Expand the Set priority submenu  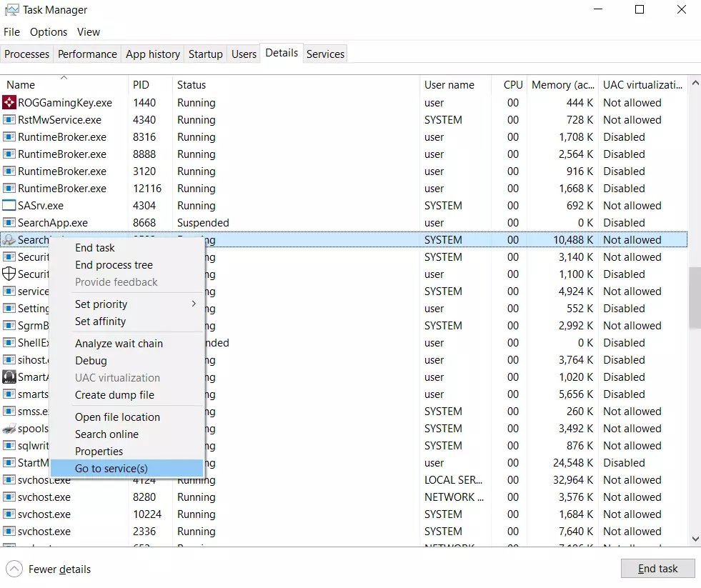pos(127,304)
